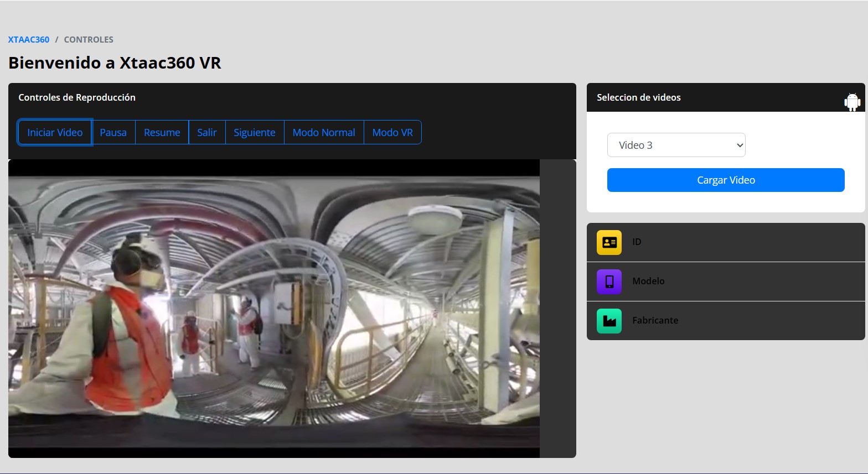Select the Modelo info row label
The image size is (868, 474).
(648, 282)
